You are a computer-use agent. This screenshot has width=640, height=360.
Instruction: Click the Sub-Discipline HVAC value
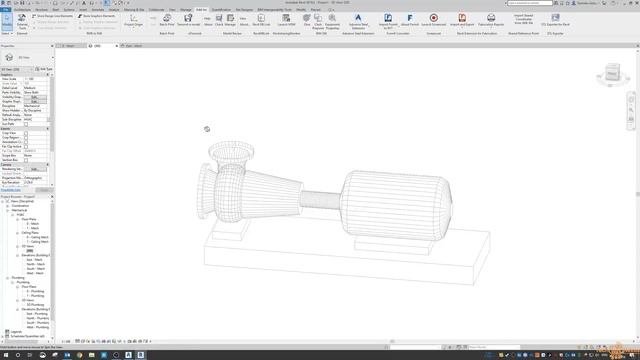click(x=36, y=120)
